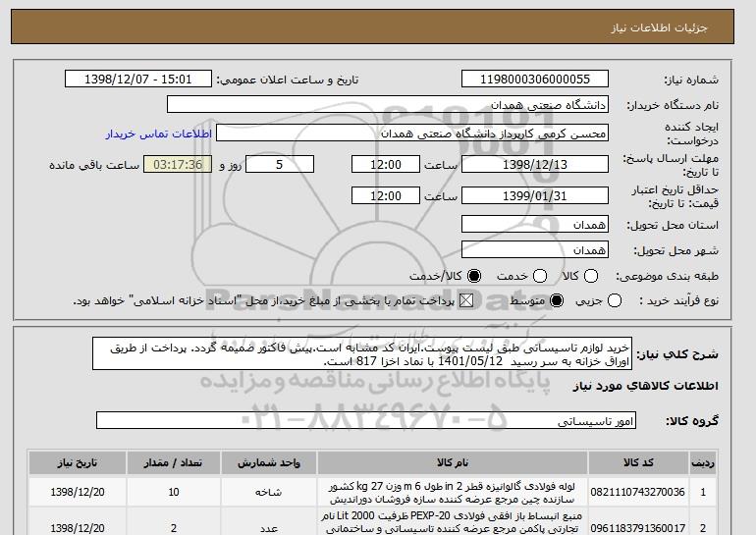Image resolution: width=756 pixels, height=535 pixels.
Task: Click the شرح کلی نیاز label
Action: [x=677, y=354]
